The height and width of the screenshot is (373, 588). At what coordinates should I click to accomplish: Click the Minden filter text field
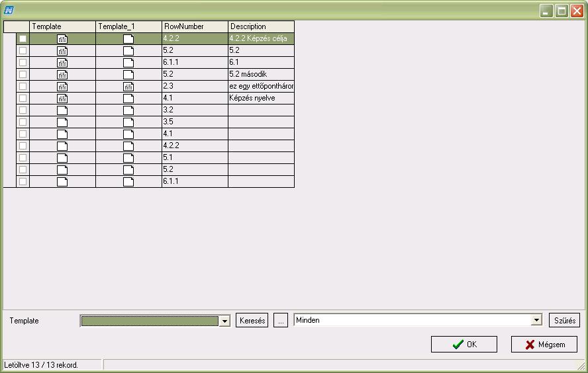coord(413,320)
